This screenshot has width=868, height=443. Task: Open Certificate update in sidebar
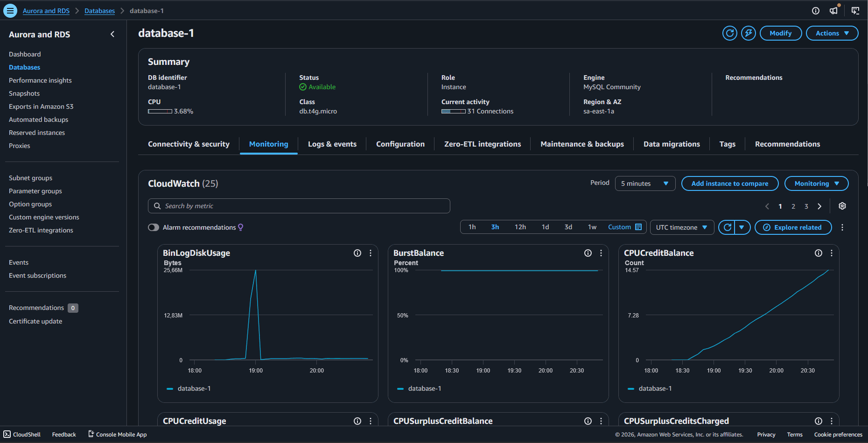click(x=35, y=321)
